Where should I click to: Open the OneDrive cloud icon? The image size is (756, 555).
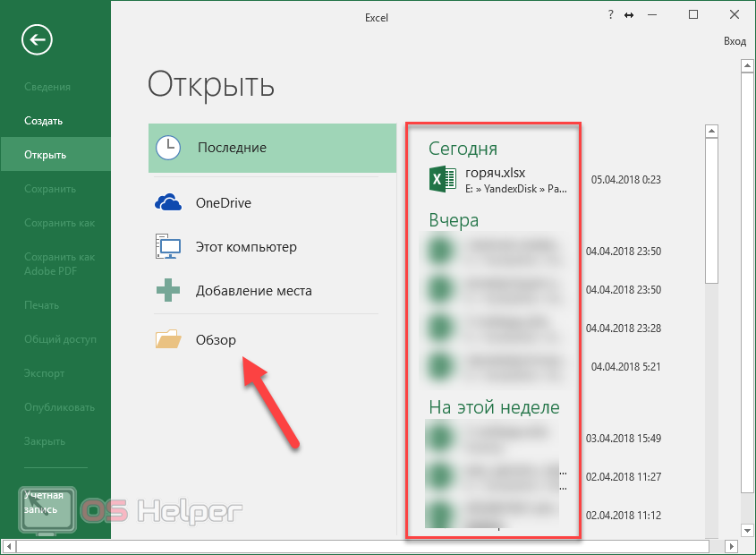[x=168, y=203]
